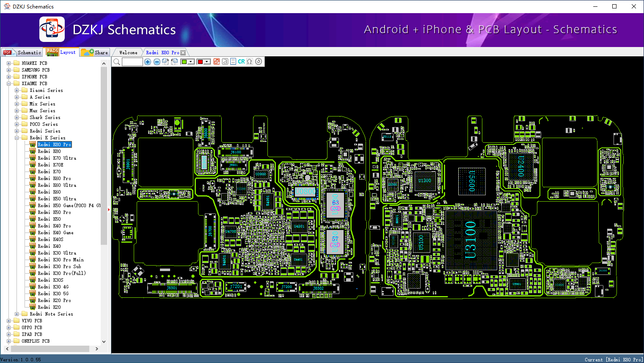Switch to the Schematic PDF tab
The width and height of the screenshot is (644, 363).
pyautogui.click(x=22, y=53)
